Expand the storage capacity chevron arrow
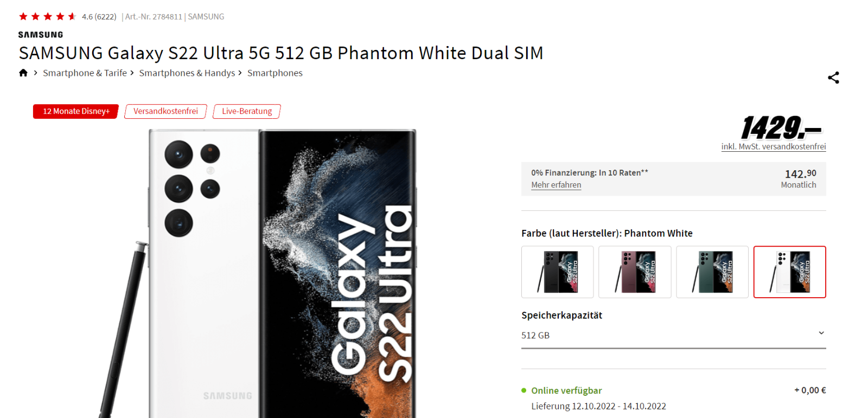 (821, 333)
